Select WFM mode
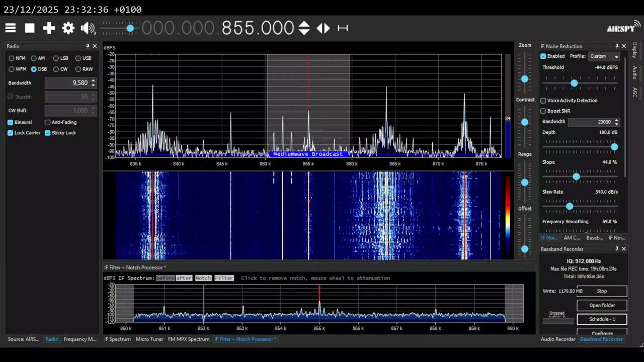This screenshot has width=644, height=362. [18, 69]
